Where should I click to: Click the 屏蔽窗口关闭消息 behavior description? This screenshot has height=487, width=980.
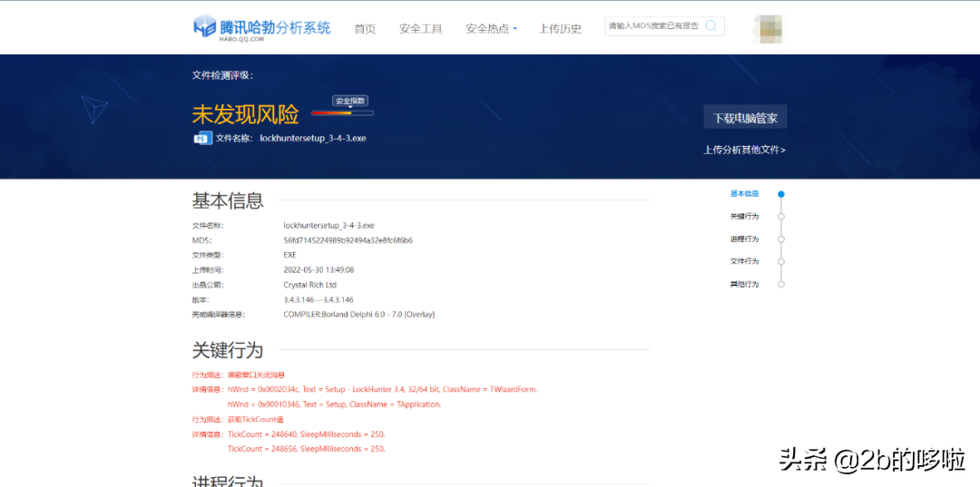coord(256,375)
